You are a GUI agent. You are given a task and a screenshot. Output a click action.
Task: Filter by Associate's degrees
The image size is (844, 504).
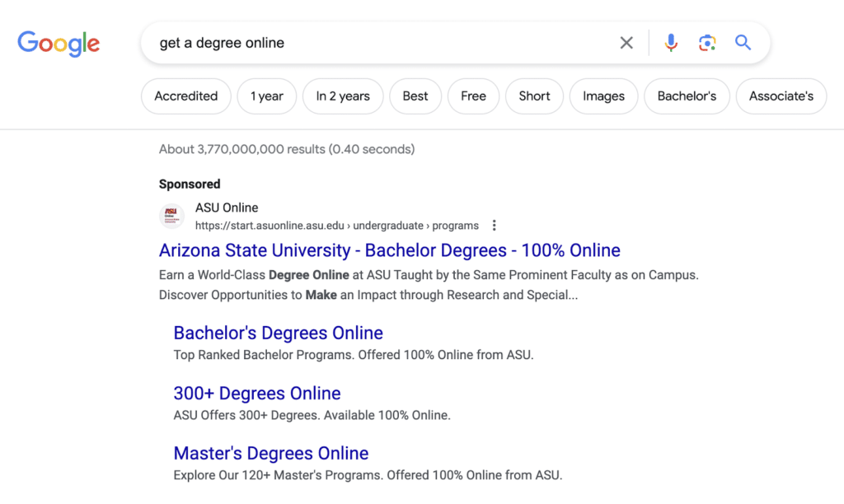click(x=781, y=96)
